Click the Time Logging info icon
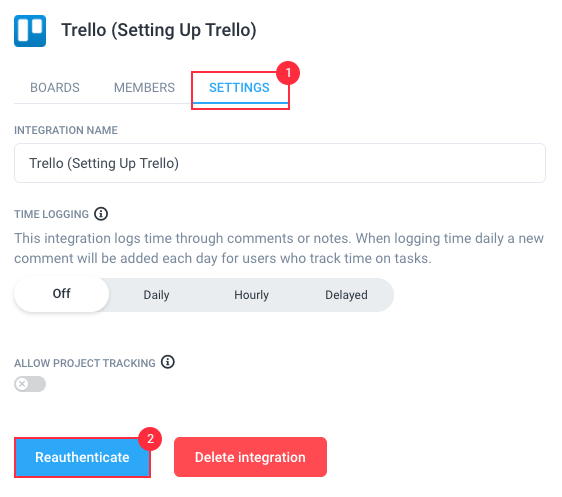Image resolution: width=562 pixels, height=497 pixels. (x=101, y=214)
